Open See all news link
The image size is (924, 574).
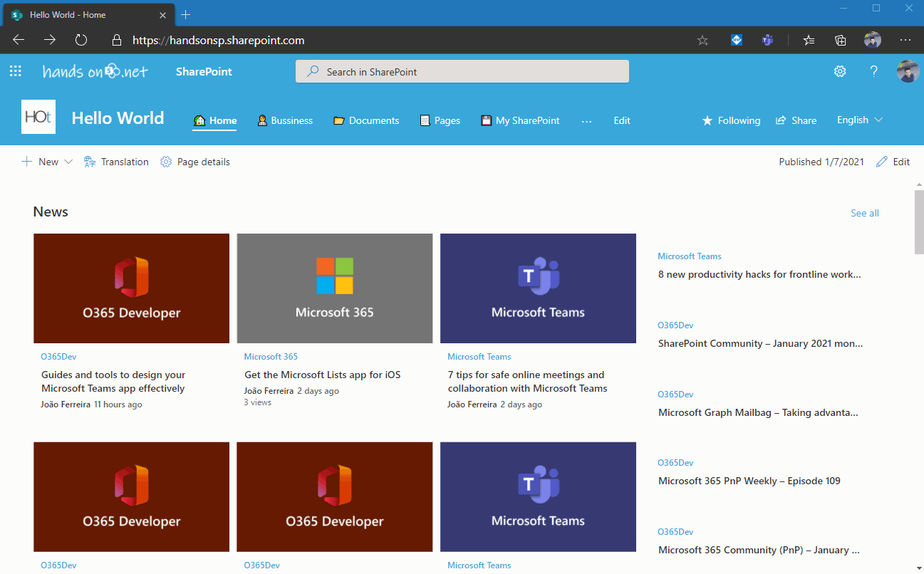tap(864, 212)
